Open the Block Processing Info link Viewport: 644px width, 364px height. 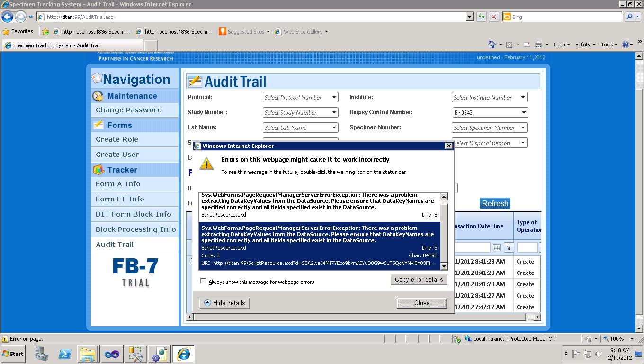135,229
